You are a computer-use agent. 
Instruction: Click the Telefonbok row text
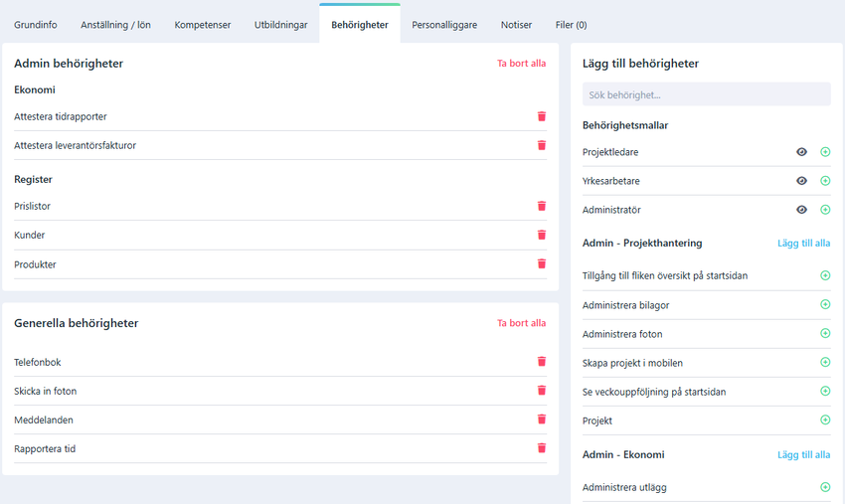(38, 362)
